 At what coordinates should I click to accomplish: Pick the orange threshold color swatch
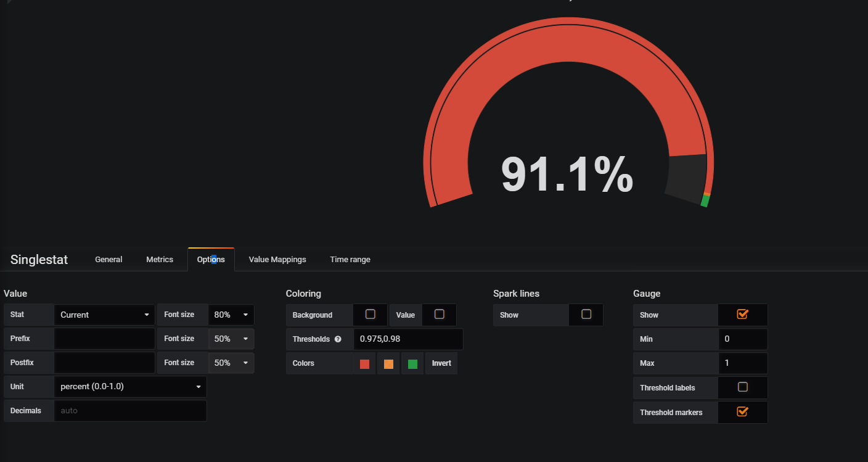(x=388, y=364)
